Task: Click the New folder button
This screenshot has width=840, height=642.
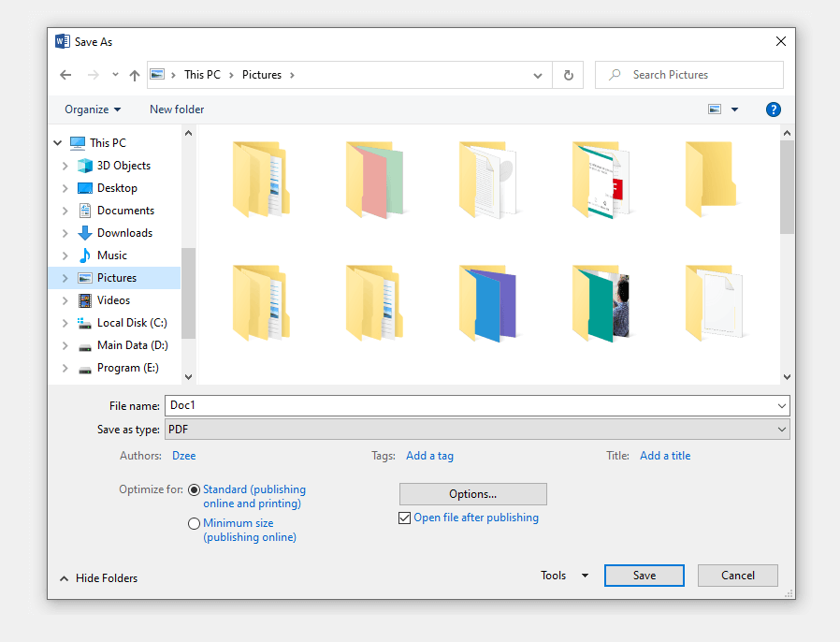Action: [x=177, y=109]
